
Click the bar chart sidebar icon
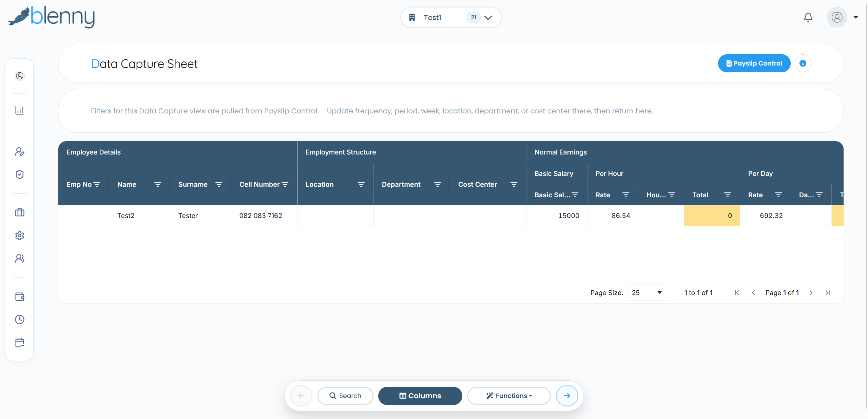20,110
